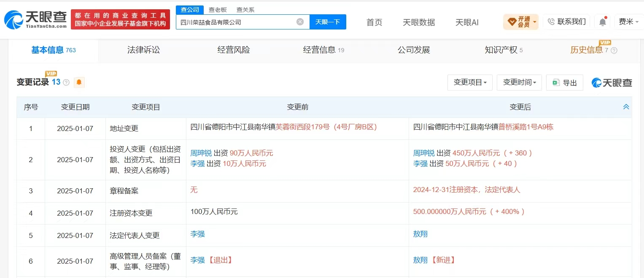The image size is (644, 278).
Task: Open the Tianyancha logo homepage
Action: coord(35,19)
